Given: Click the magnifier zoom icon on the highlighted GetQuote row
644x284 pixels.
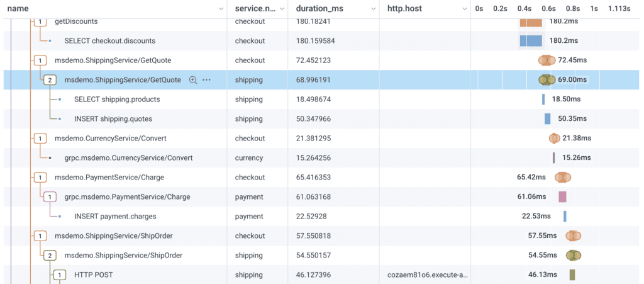Looking at the screenshot, I should pyautogui.click(x=193, y=80).
